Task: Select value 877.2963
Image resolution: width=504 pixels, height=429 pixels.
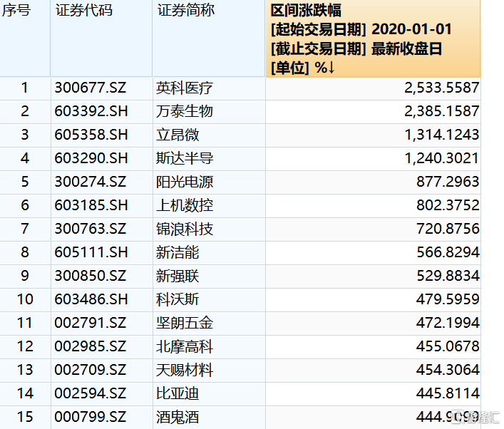Action: 448,182
